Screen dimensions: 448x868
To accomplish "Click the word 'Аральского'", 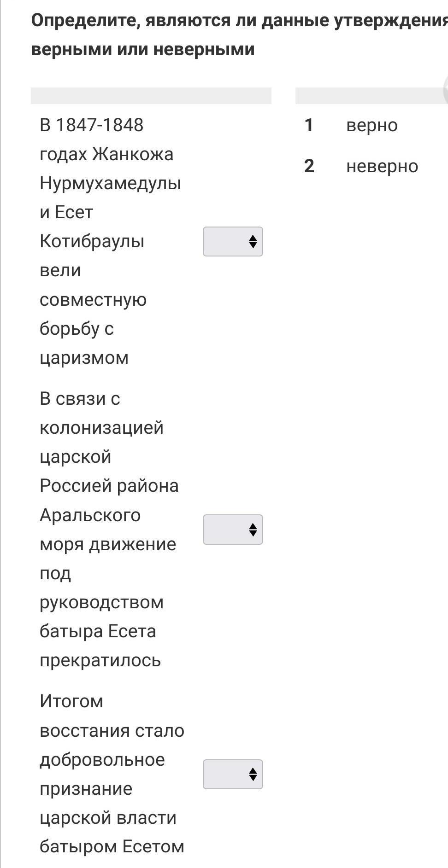I will click(90, 515).
